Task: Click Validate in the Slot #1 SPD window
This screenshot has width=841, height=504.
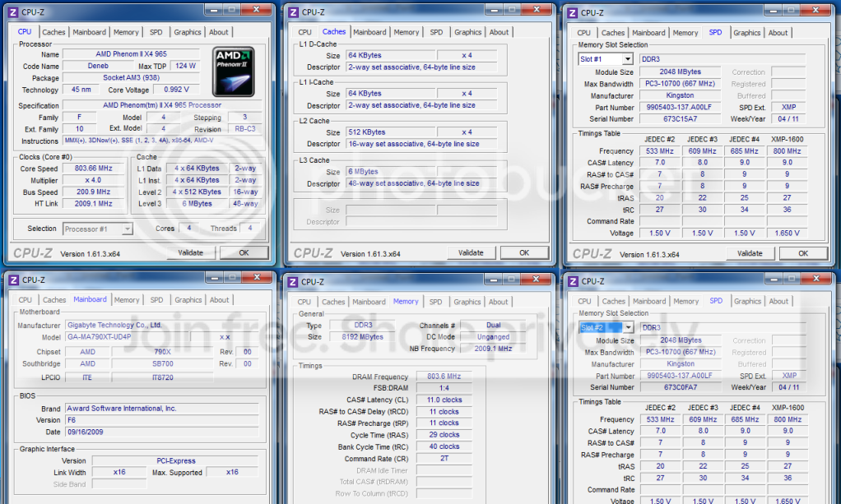Action: click(x=750, y=253)
